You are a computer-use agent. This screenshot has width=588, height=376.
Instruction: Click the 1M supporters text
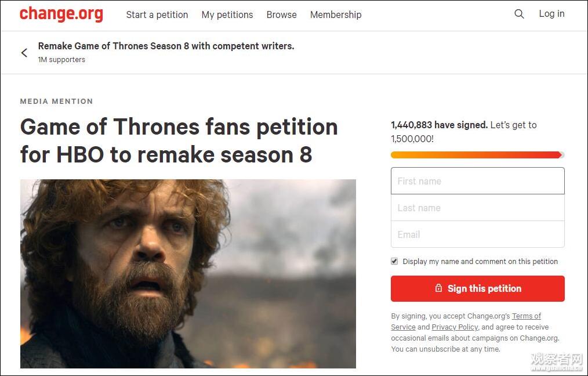(x=61, y=60)
